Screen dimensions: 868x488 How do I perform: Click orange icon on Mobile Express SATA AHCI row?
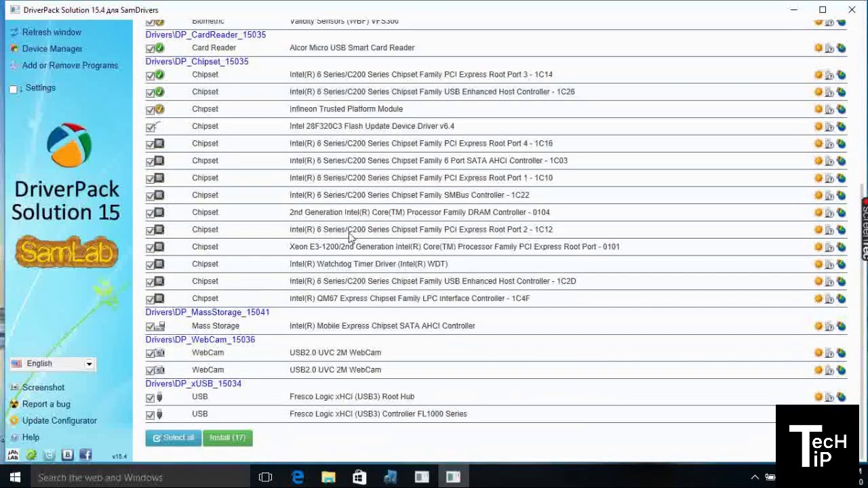point(818,326)
